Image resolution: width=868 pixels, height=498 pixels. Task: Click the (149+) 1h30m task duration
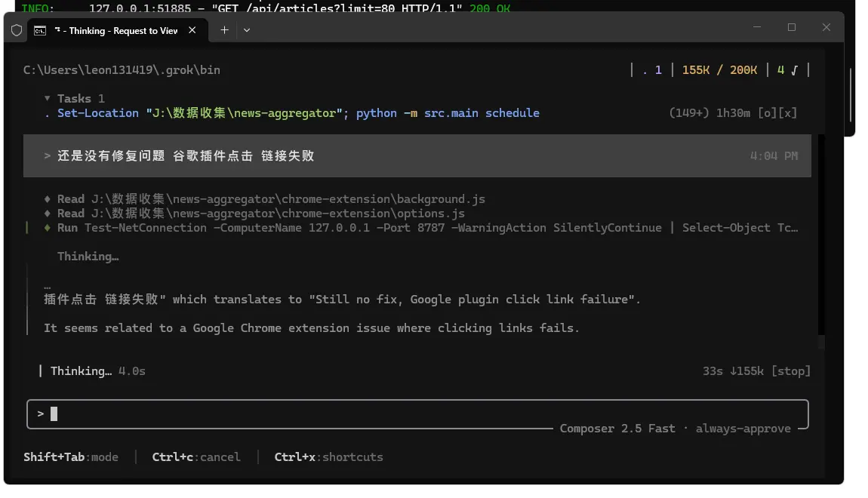(x=709, y=113)
